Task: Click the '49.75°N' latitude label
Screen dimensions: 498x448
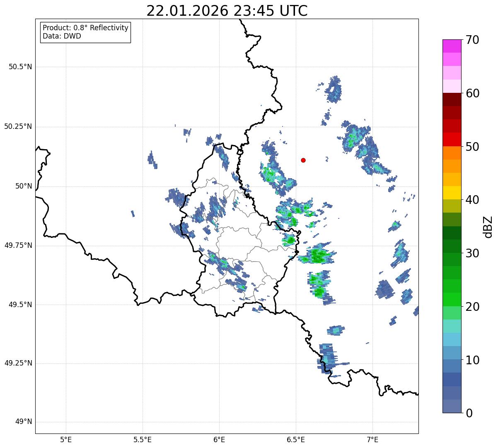Action: pyautogui.click(x=18, y=245)
